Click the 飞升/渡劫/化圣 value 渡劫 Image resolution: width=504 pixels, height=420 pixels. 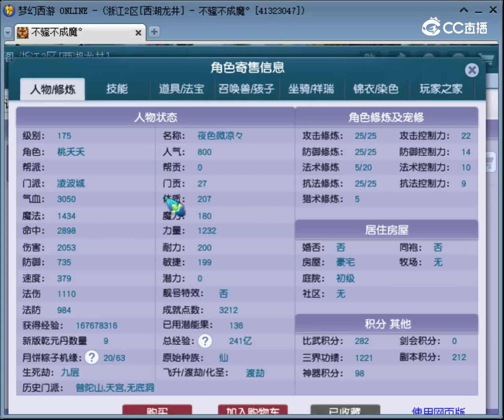pyautogui.click(x=255, y=373)
